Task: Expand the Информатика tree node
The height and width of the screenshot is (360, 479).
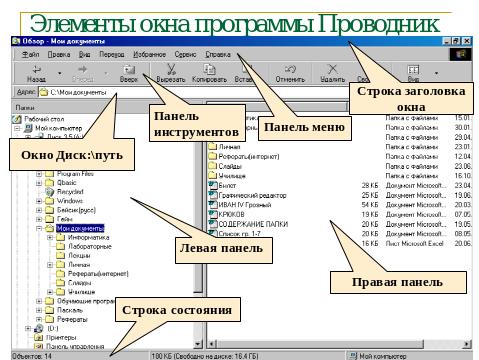Action: pos(50,237)
